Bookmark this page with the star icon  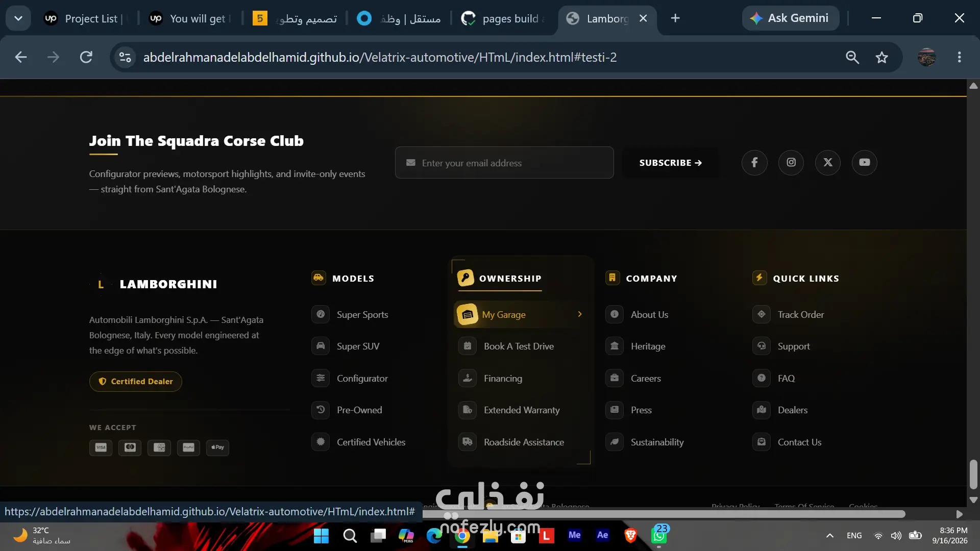coord(882,57)
